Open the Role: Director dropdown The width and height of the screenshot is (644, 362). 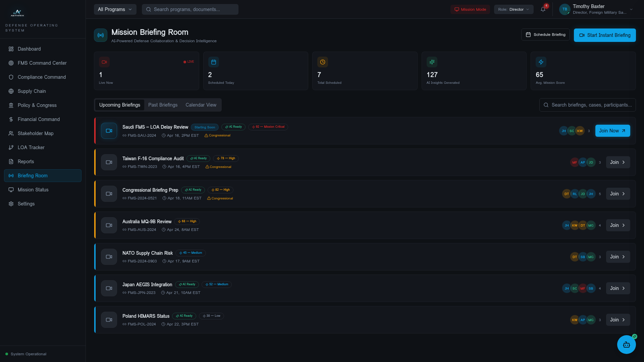pos(514,9)
